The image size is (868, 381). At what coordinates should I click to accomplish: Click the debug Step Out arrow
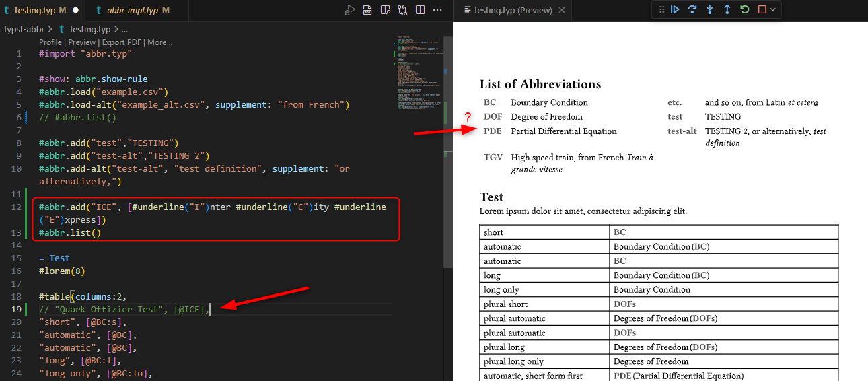pyautogui.click(x=727, y=9)
